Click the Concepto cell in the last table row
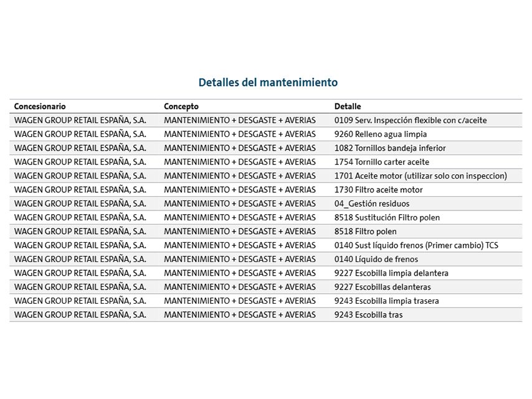Viewport: 532px width, 399px height. 240,314
